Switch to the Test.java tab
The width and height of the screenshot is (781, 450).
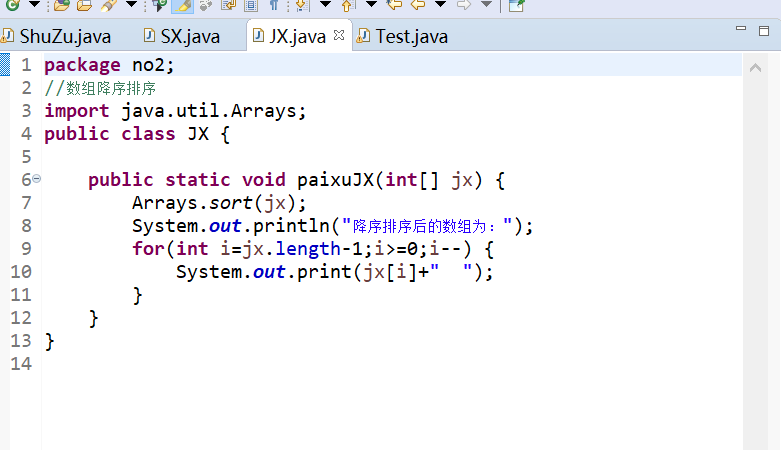pos(403,36)
